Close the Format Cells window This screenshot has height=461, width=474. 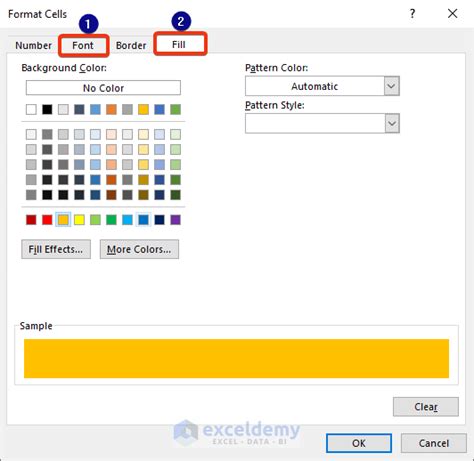point(453,14)
